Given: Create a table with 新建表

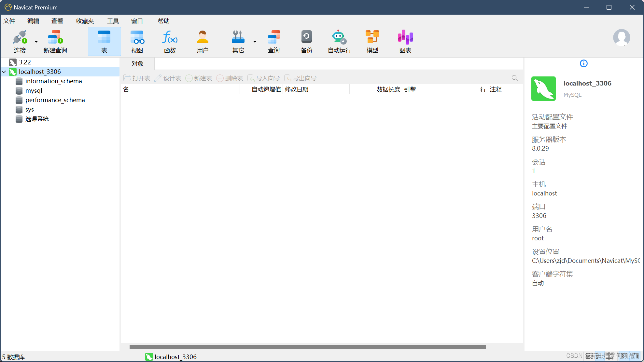Looking at the screenshot, I should click(x=199, y=78).
